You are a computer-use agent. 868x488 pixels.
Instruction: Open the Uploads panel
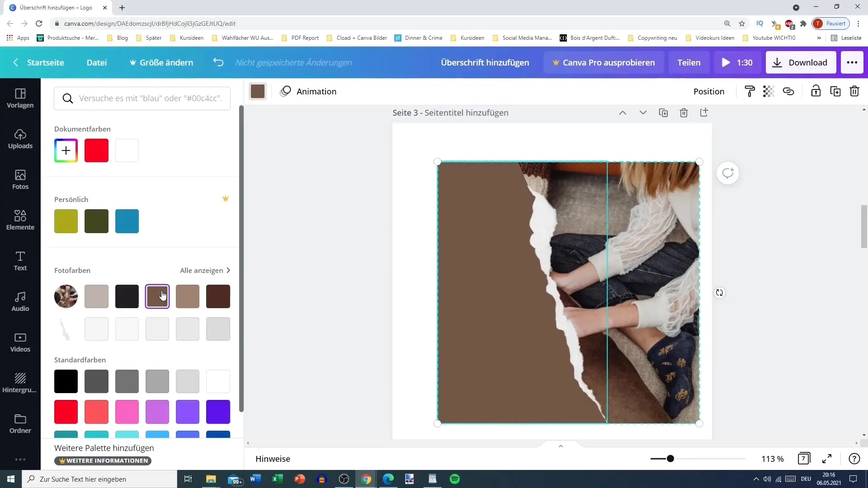(20, 138)
